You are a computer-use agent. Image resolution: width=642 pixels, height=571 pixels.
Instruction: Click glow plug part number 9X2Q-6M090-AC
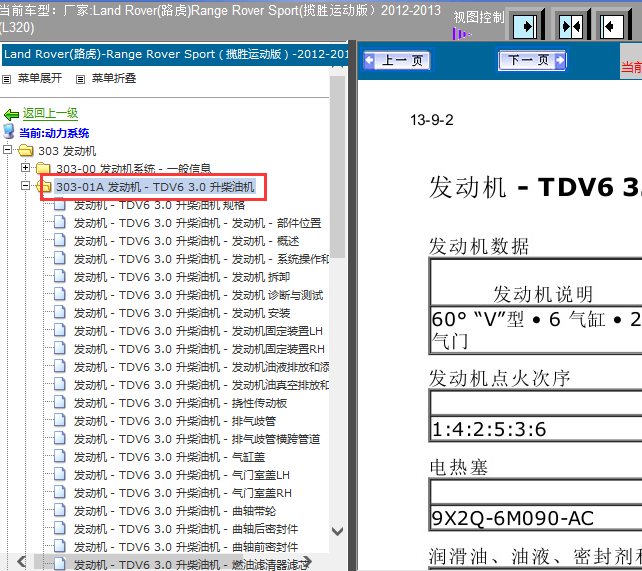513,519
